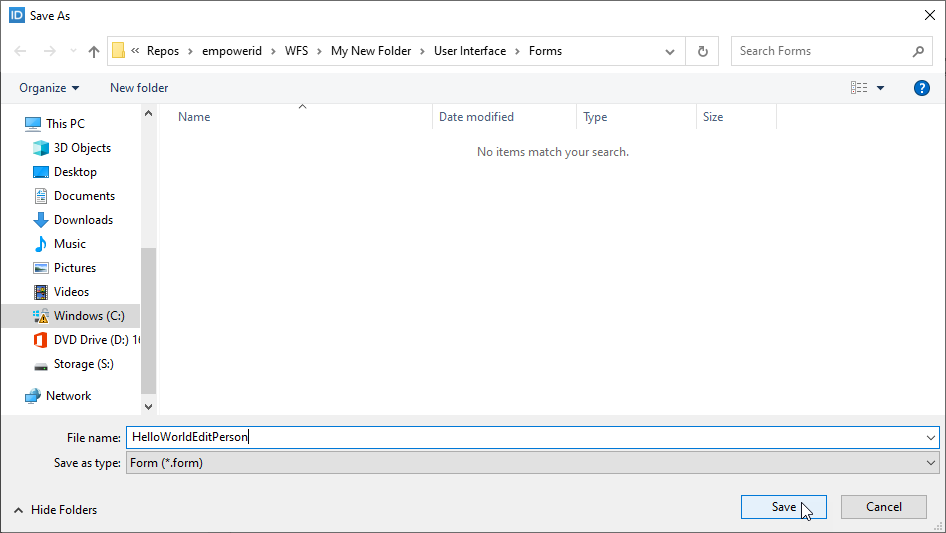Select Network in the navigation pane
946x533 pixels.
pyautogui.click(x=68, y=396)
